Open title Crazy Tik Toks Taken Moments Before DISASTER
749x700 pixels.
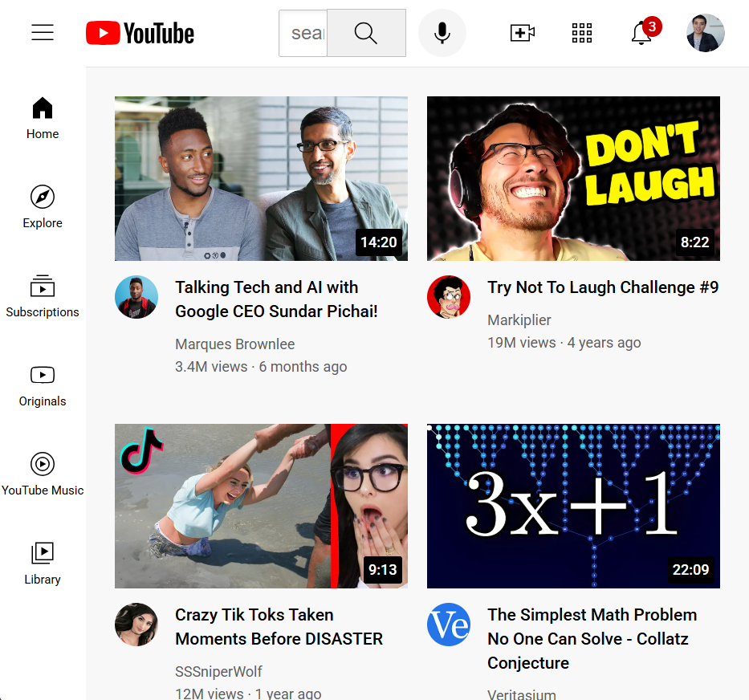pyautogui.click(x=279, y=627)
